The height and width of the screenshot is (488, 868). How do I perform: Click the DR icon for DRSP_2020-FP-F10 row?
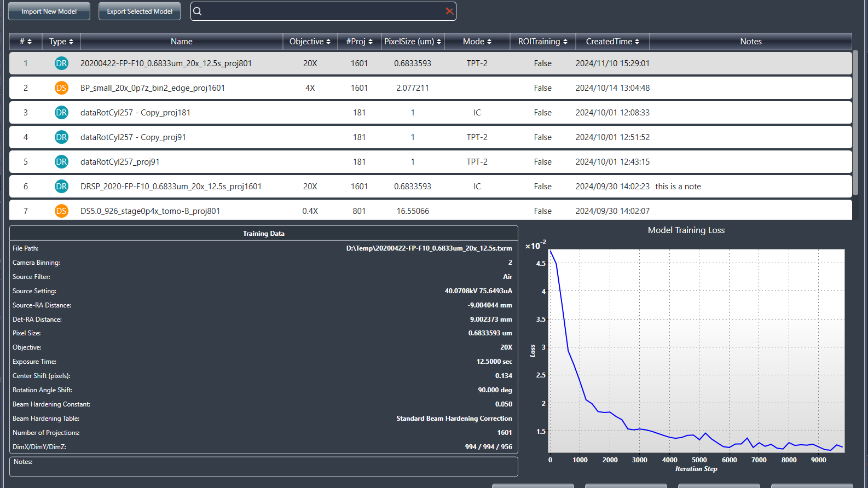click(61, 187)
